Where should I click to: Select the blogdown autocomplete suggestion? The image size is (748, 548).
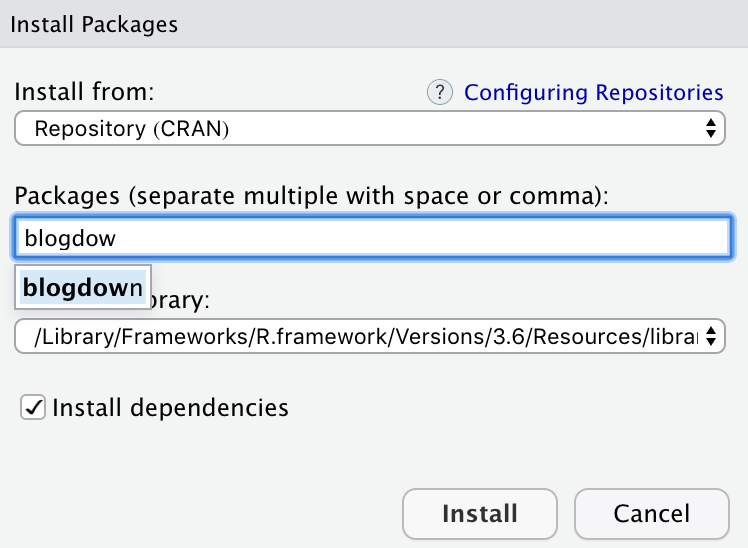coord(83,287)
